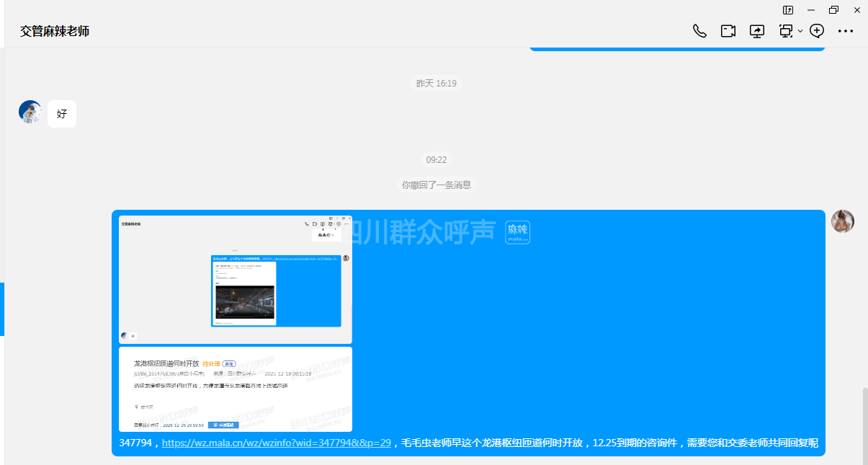The width and height of the screenshot is (868, 465).
Task: Maximize or restore the chat window
Action: coord(833,10)
